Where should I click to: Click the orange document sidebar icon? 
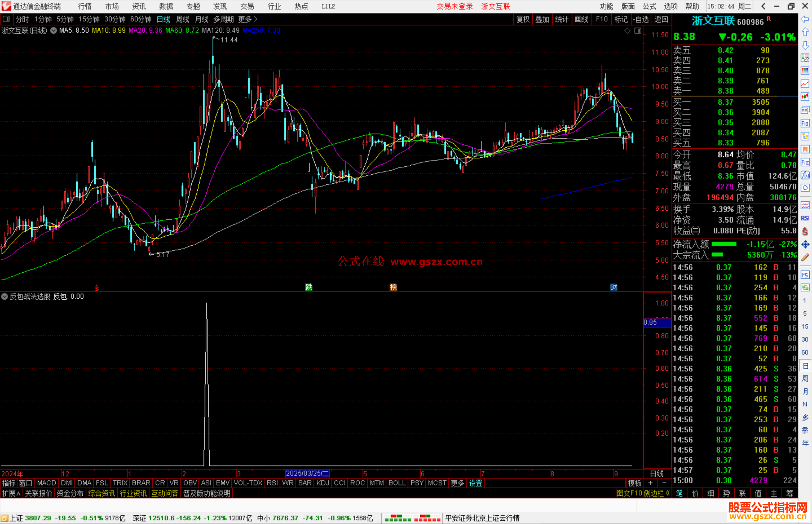coord(805,149)
